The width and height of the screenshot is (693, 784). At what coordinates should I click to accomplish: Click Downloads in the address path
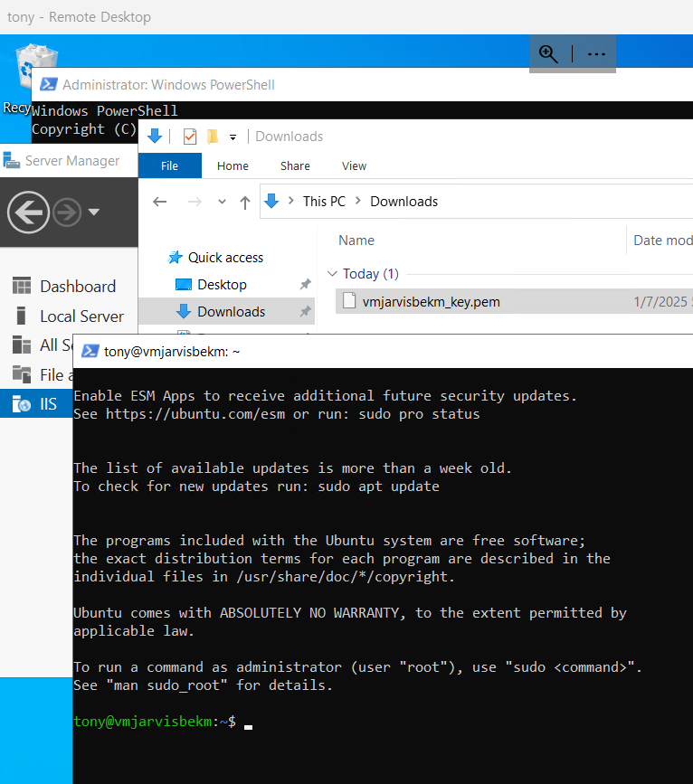[403, 202]
